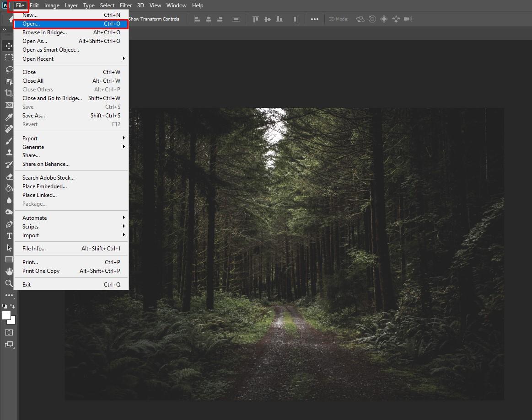Choose Save As... from File menu
The height and width of the screenshot is (420, 532).
pyautogui.click(x=34, y=116)
